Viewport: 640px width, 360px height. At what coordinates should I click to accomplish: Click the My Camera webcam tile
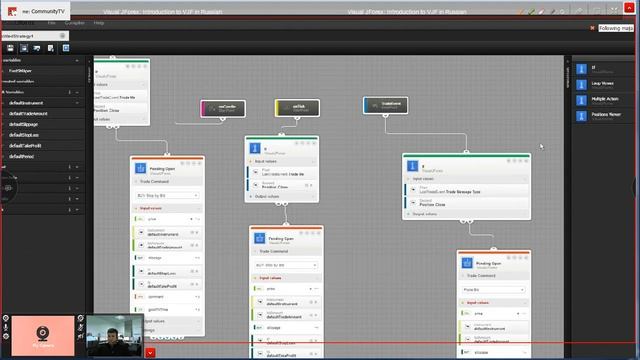point(43,336)
